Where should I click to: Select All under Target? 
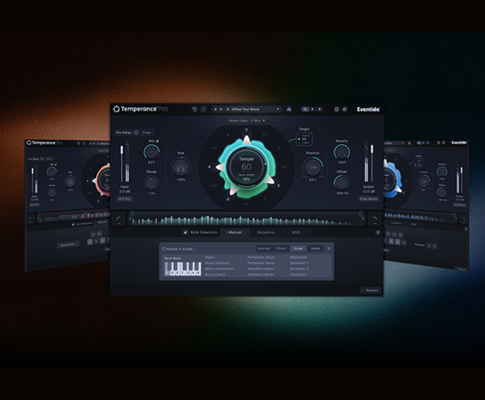tap(303, 139)
